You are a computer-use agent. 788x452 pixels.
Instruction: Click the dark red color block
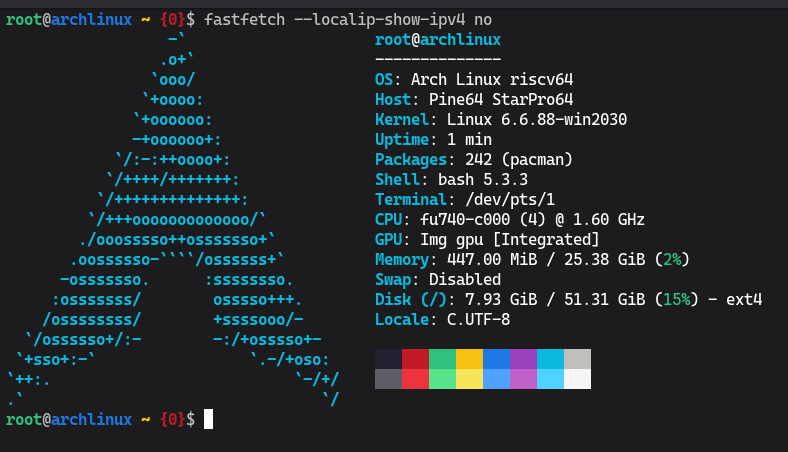click(415, 359)
